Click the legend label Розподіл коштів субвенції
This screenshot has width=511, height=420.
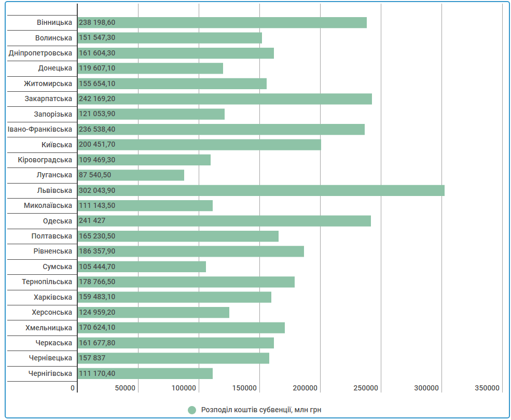pyautogui.click(x=261, y=410)
